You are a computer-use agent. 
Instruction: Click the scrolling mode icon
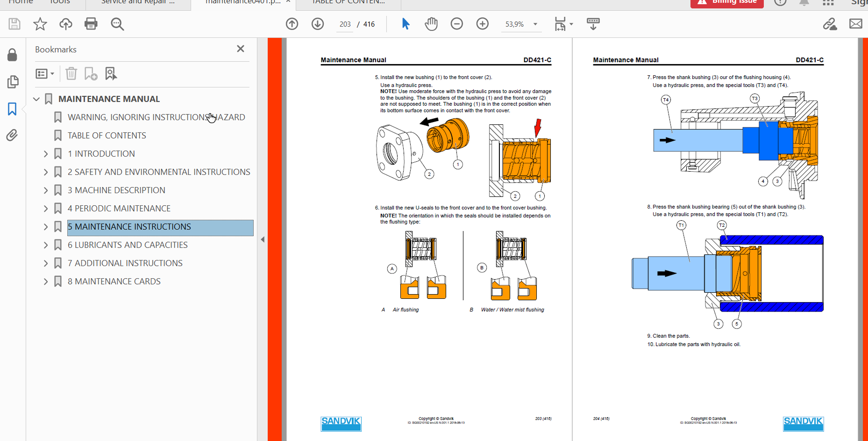(593, 24)
